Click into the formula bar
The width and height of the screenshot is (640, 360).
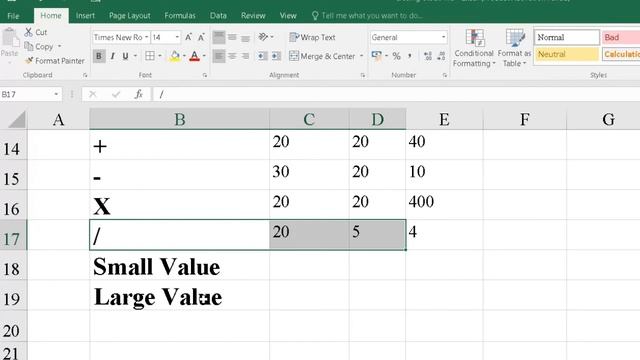coord(396,94)
